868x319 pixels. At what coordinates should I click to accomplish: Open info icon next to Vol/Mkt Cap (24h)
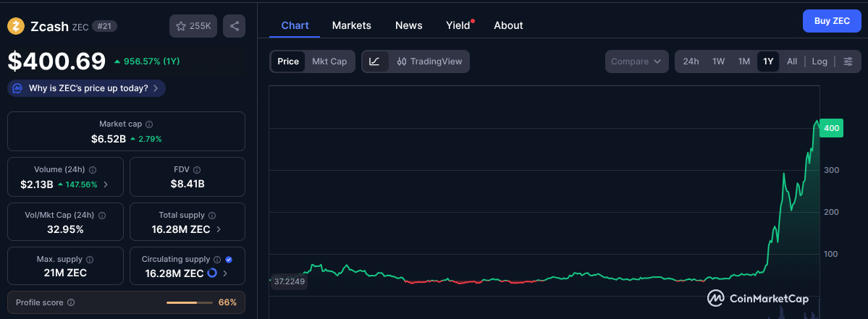coord(102,215)
